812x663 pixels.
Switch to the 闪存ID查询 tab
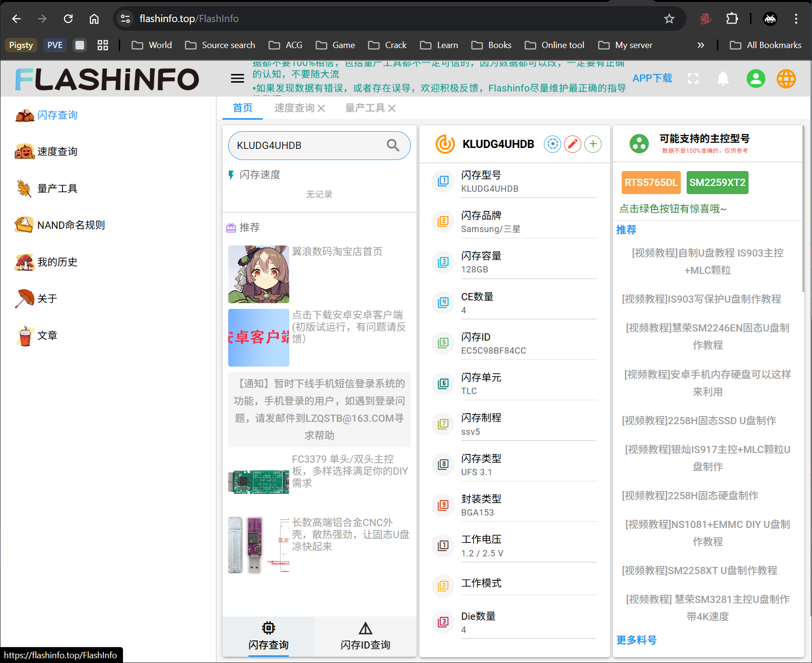(365, 637)
